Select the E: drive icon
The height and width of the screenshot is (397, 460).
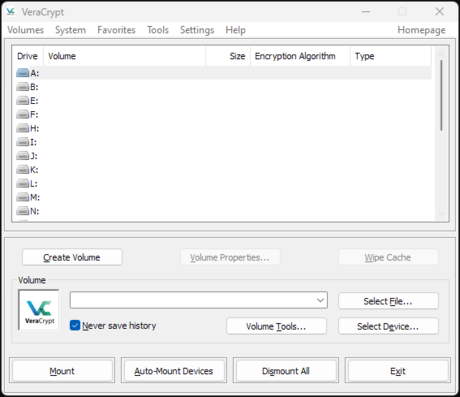pos(23,101)
